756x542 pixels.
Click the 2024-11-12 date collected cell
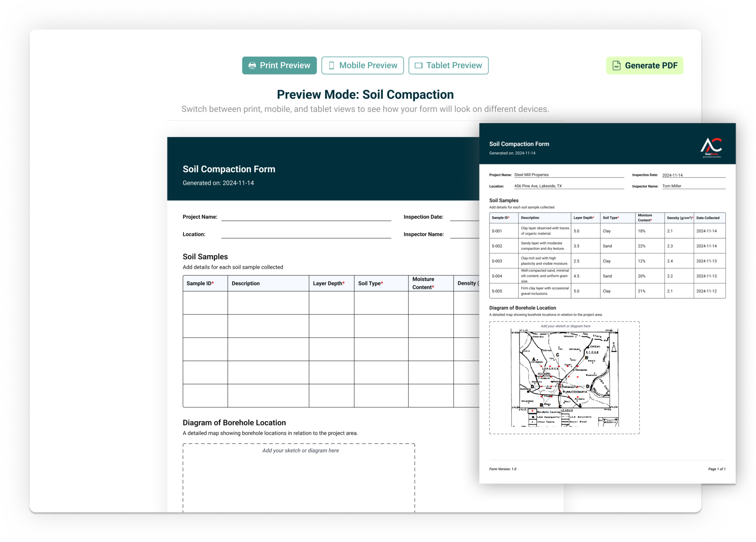tap(709, 291)
